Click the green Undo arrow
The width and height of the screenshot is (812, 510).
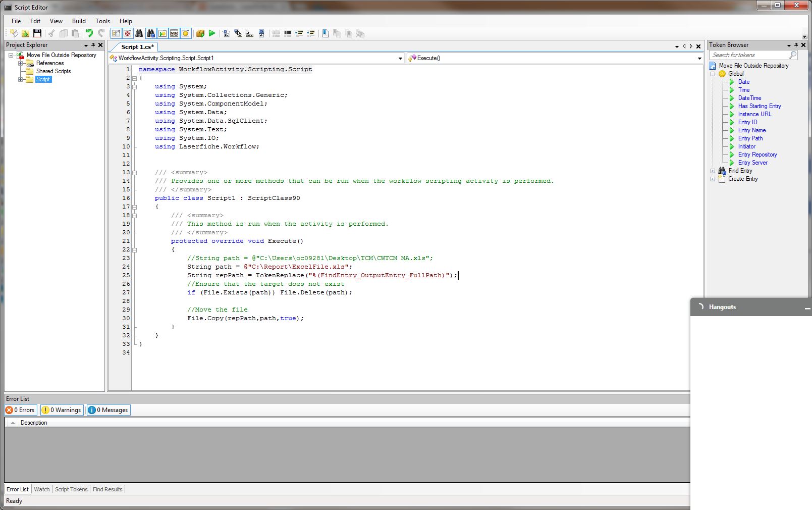89,33
